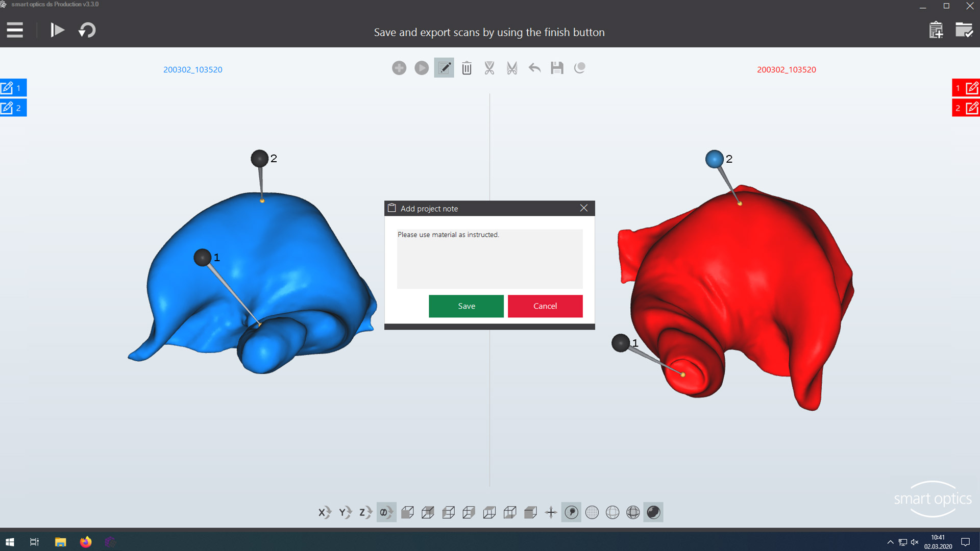Save the project note
Screen dimensions: 980x551
pos(466,306)
